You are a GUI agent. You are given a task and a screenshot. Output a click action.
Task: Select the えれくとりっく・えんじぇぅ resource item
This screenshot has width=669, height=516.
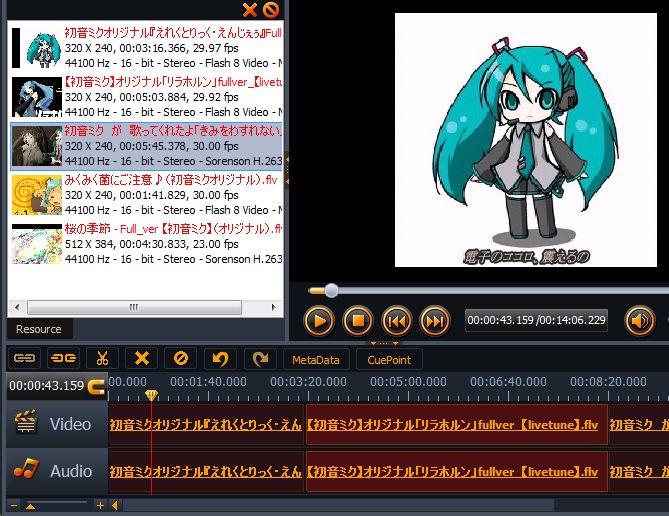click(146, 48)
